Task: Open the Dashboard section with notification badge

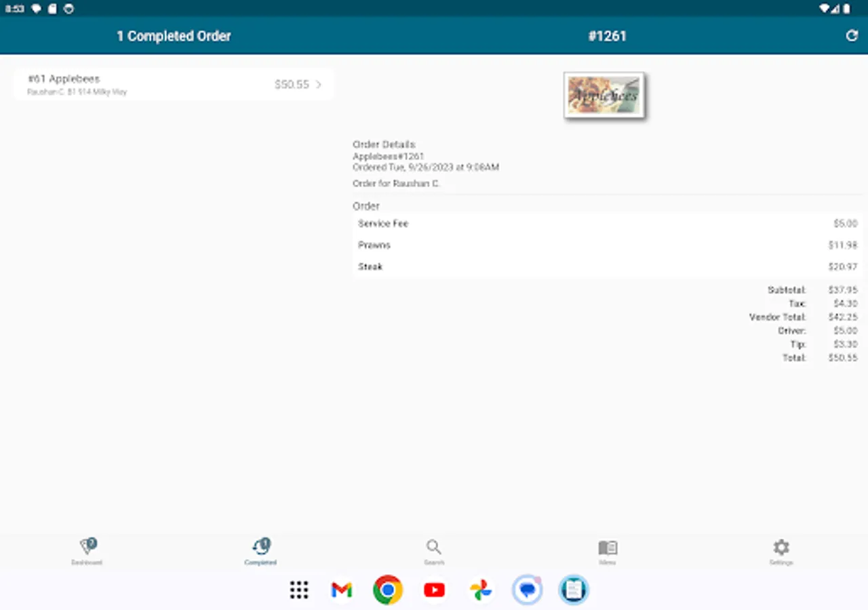Action: [87, 549]
